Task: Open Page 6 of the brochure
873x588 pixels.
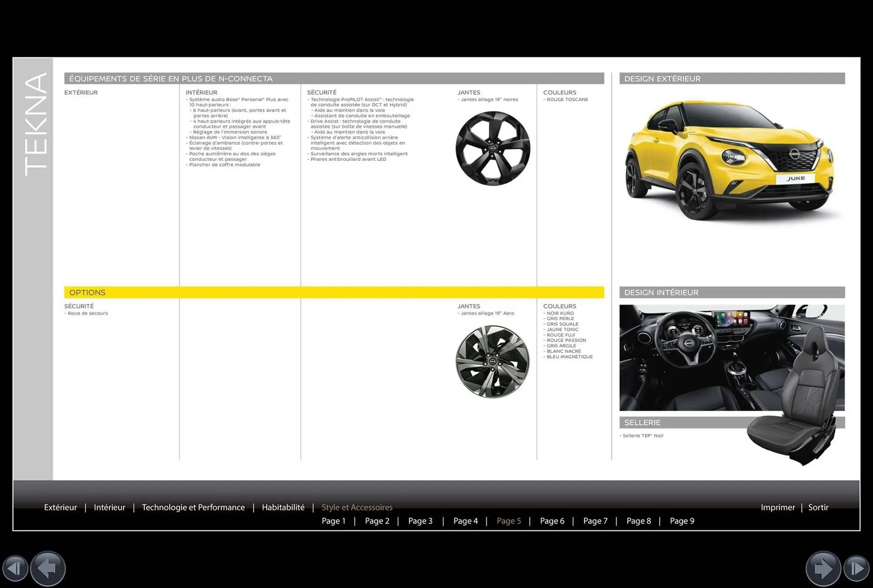Action: (552, 521)
